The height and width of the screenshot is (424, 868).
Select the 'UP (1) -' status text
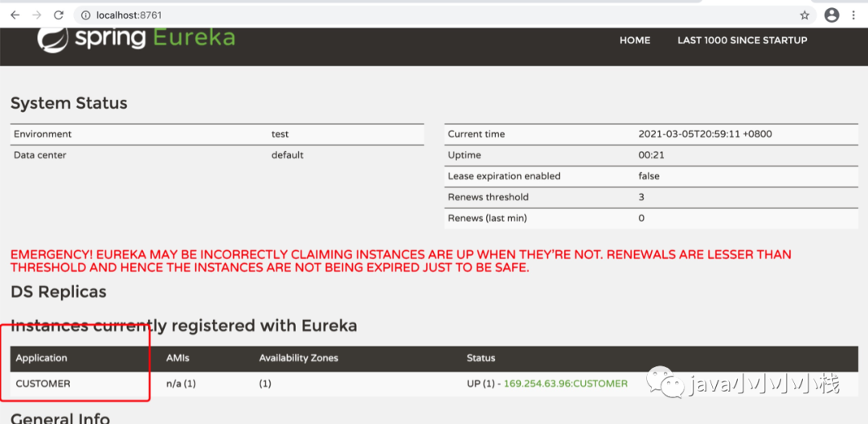[x=484, y=384]
